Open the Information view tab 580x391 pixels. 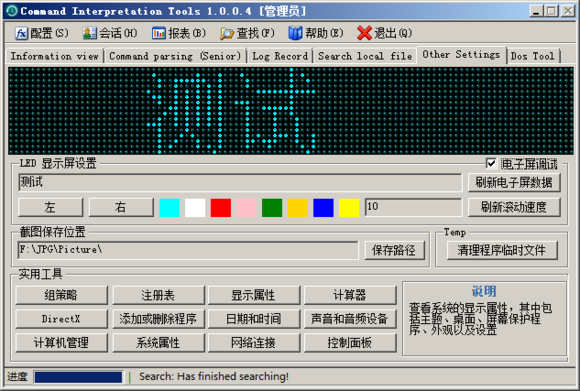[55, 56]
